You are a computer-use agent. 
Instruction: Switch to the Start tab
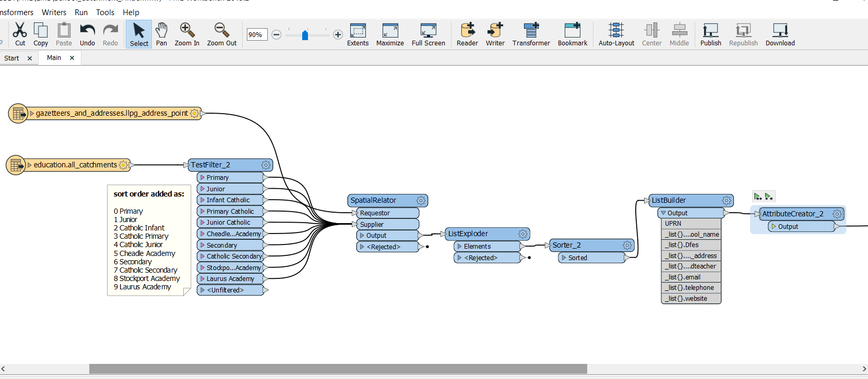pyautogui.click(x=11, y=58)
